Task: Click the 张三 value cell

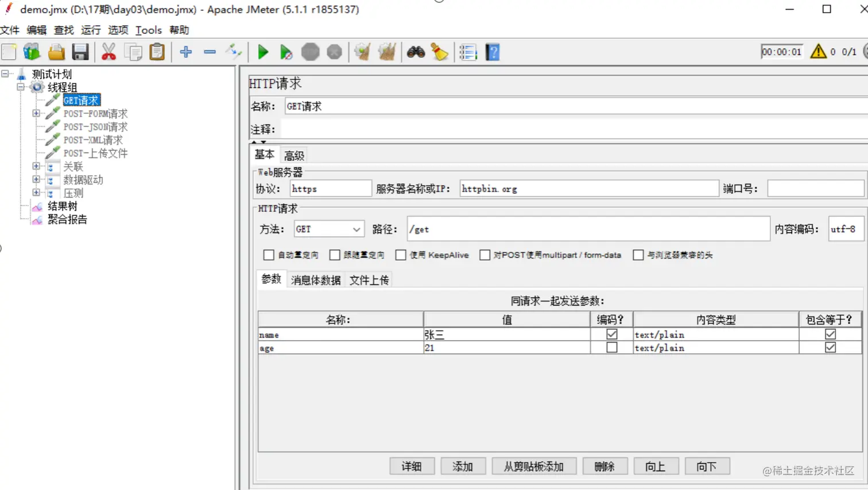Action: click(x=507, y=334)
